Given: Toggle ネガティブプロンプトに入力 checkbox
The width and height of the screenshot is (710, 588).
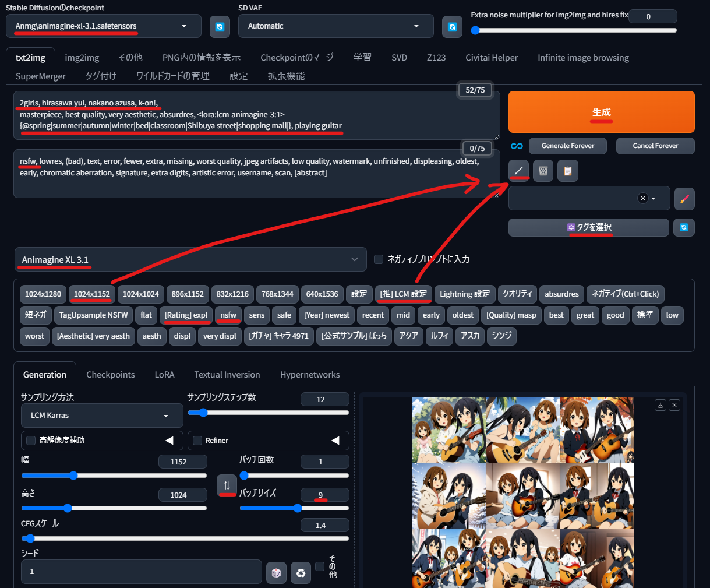Looking at the screenshot, I should tap(379, 259).
